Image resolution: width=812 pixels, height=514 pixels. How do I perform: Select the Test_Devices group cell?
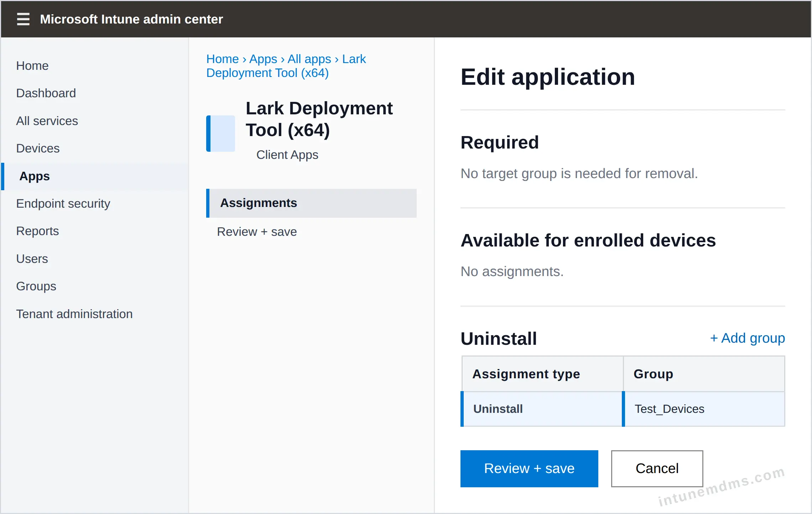[703, 409]
